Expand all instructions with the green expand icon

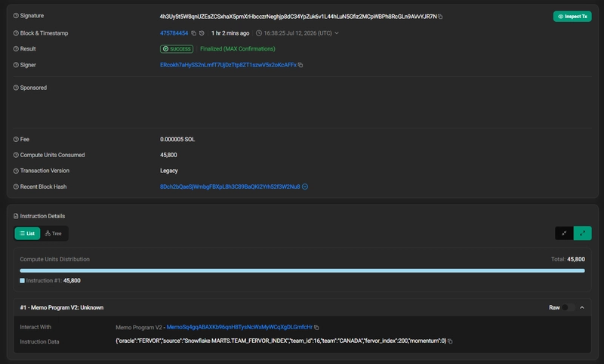tap(582, 233)
